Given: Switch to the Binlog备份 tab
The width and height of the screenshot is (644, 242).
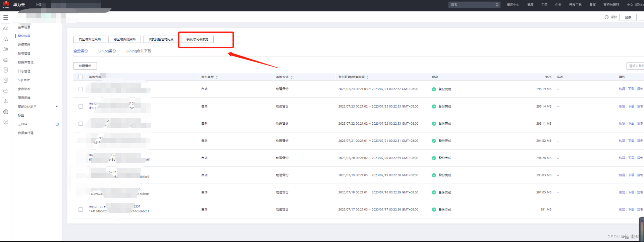Looking at the screenshot, I should (107, 51).
